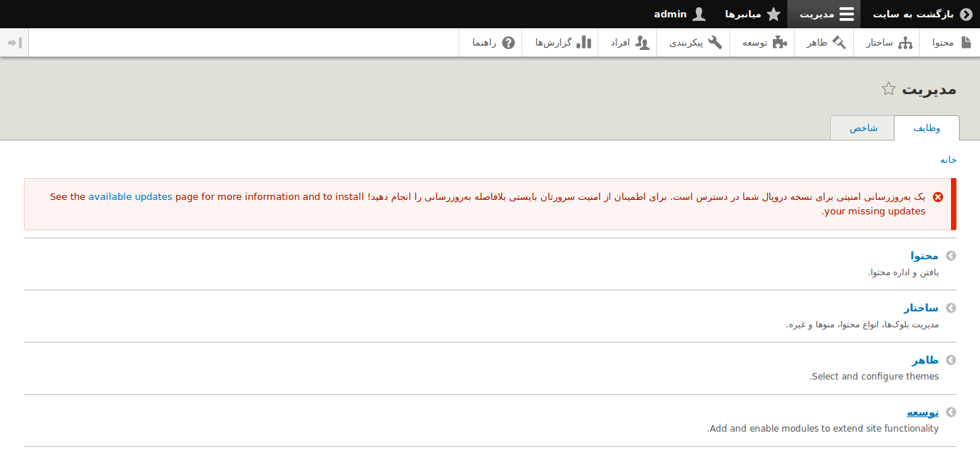
Task: Click the arrow bullet beside ساختار section
Action: coord(951,308)
